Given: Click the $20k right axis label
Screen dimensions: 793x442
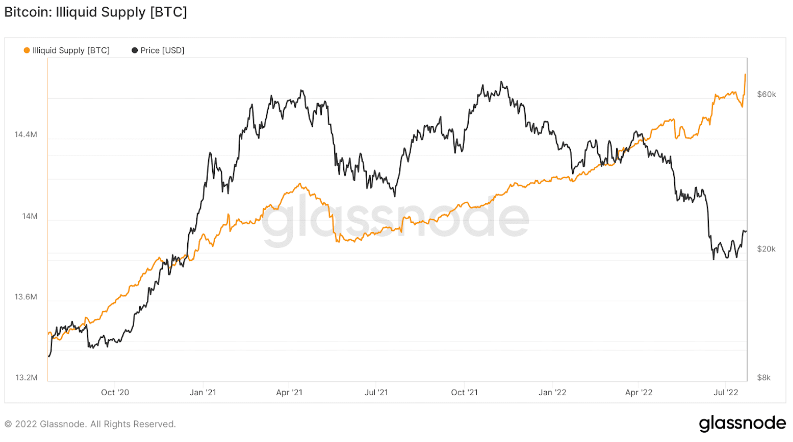Looking at the screenshot, I should click(768, 249).
